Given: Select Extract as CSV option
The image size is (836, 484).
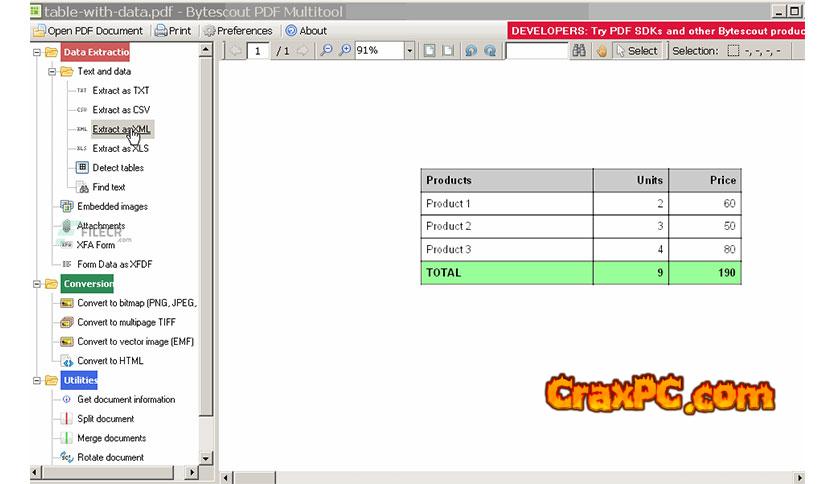Looking at the screenshot, I should [x=120, y=110].
